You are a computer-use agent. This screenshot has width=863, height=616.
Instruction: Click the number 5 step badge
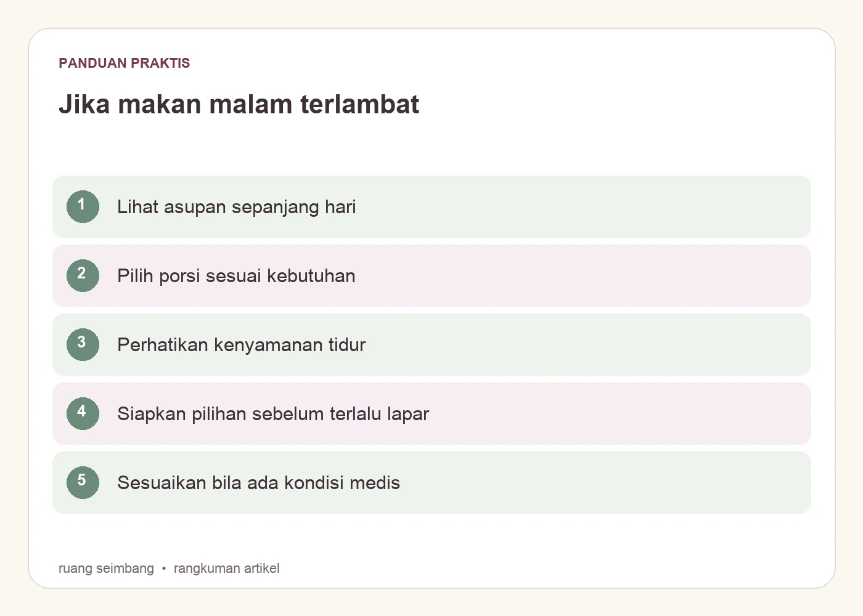point(83,482)
